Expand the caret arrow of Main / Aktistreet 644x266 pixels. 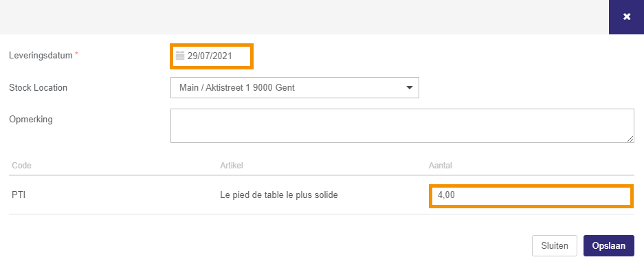[x=409, y=88]
